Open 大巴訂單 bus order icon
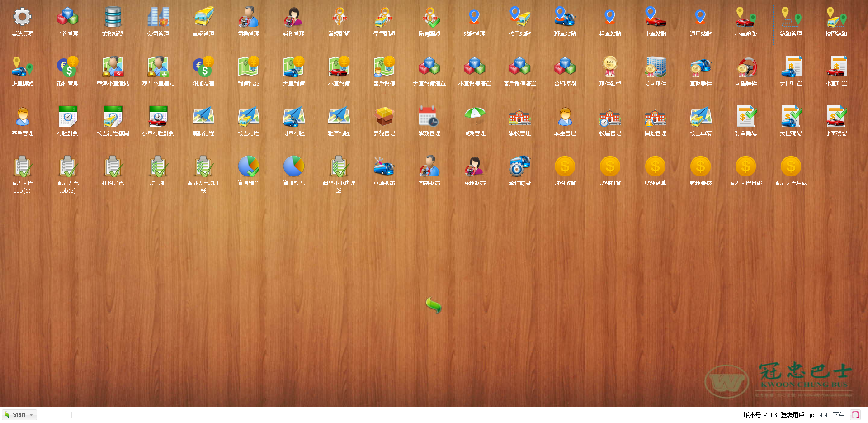 [791, 67]
